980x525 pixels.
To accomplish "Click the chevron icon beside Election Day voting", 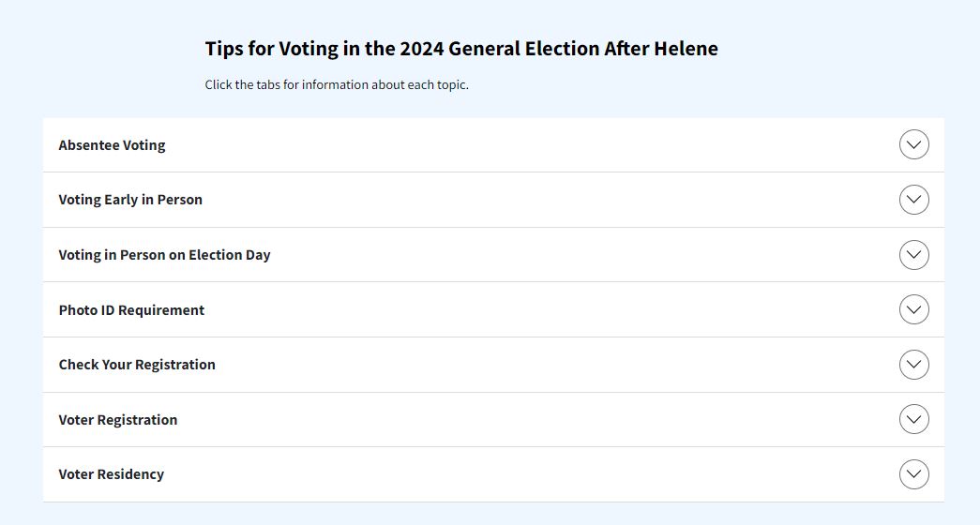I will tap(913, 255).
